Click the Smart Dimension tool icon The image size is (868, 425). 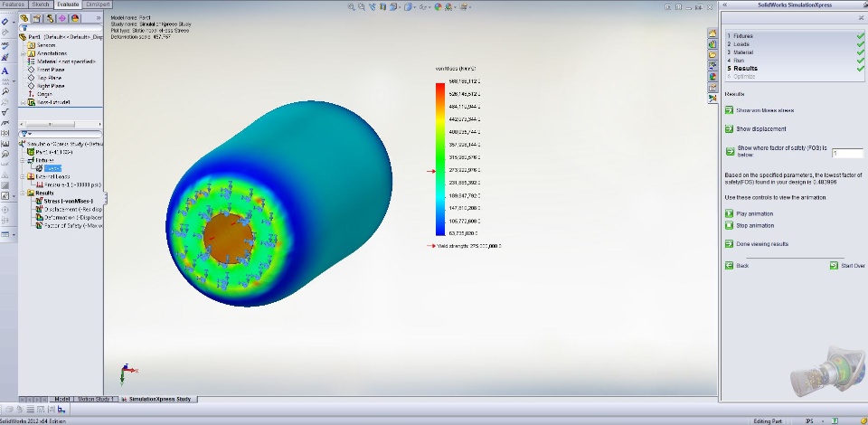pos(5,22)
